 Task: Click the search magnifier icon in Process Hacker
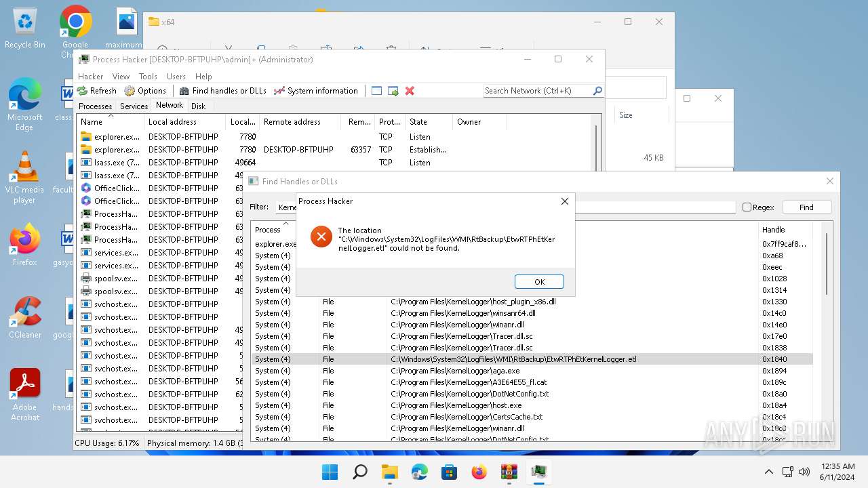pyautogui.click(x=597, y=90)
